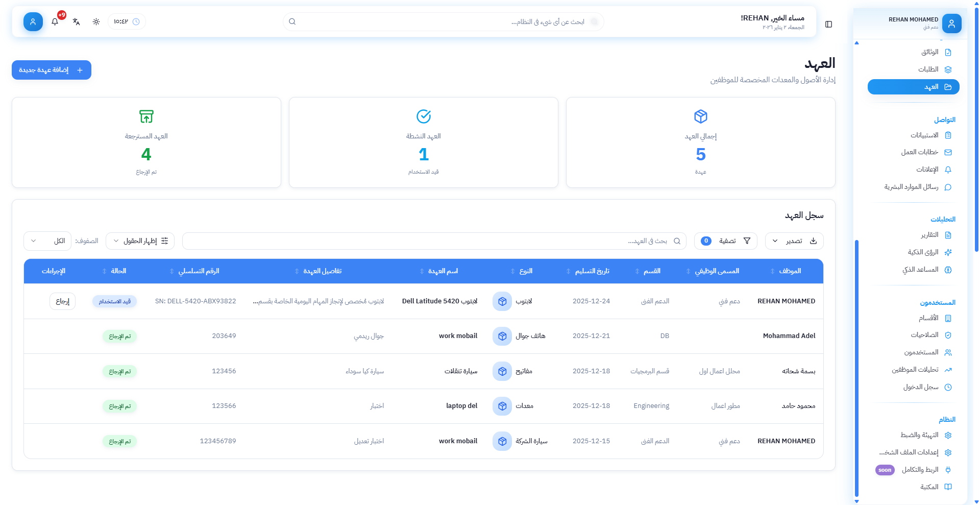This screenshot has height=505, width=980.
Task: Click the laptop item type cube icon
Action: coord(502,301)
